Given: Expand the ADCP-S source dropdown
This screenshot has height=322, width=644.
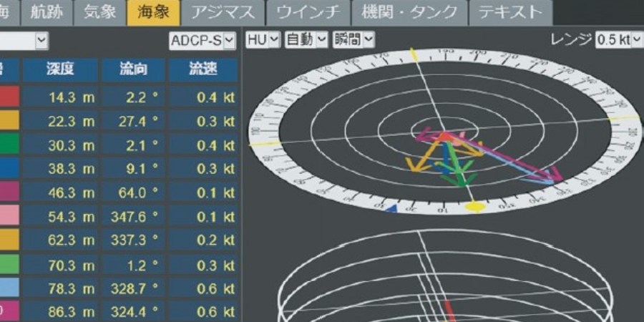Looking at the screenshot, I should [x=203, y=41].
